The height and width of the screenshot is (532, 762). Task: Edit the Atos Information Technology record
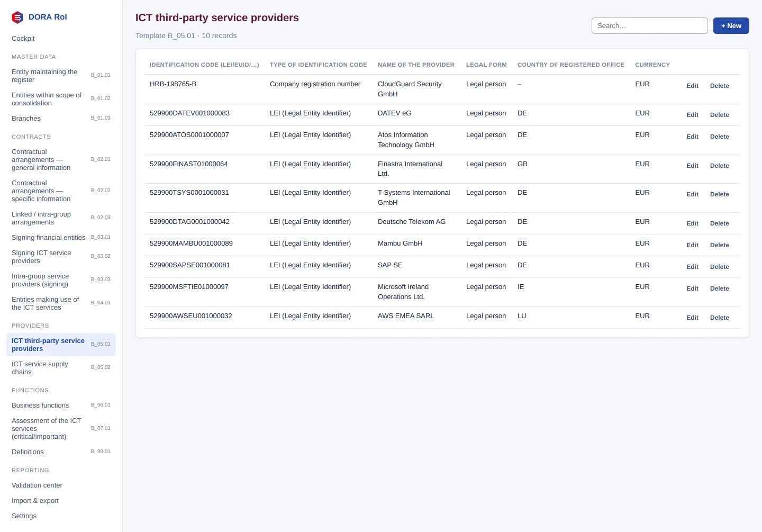(692, 137)
